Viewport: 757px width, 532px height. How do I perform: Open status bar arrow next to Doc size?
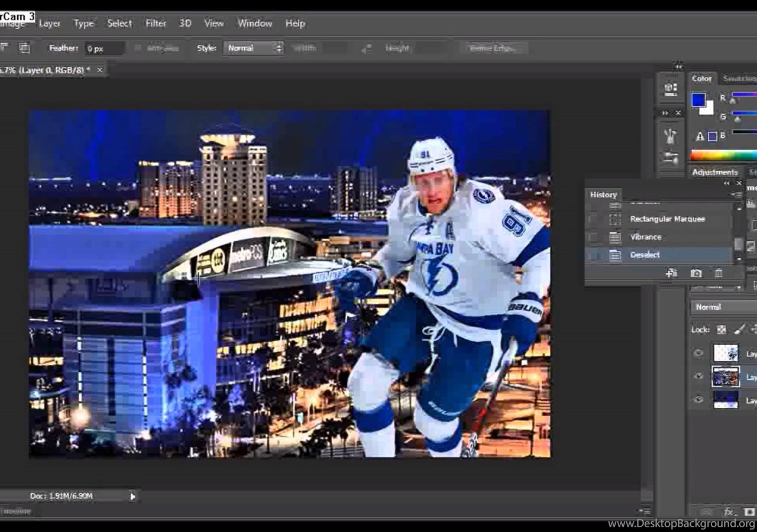[x=132, y=497]
